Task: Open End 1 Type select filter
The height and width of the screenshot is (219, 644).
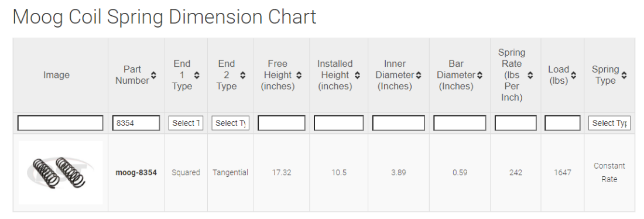Action: tap(186, 123)
